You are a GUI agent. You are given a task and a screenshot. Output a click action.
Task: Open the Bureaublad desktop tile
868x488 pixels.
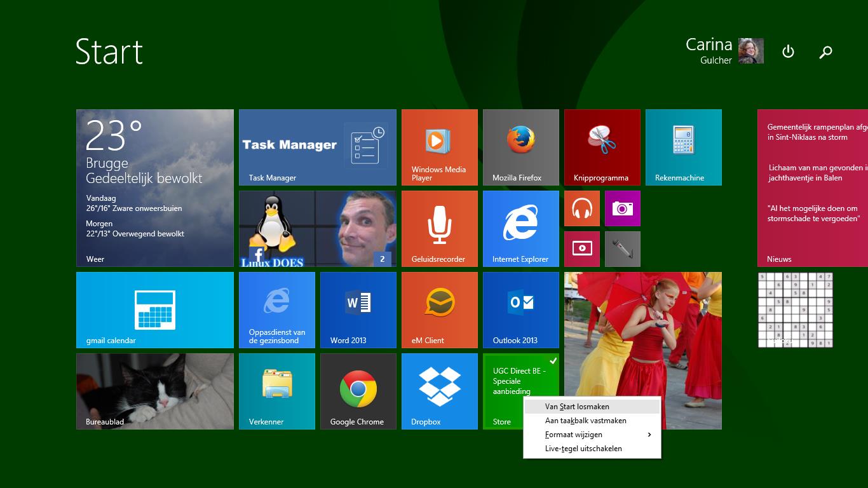(155, 391)
